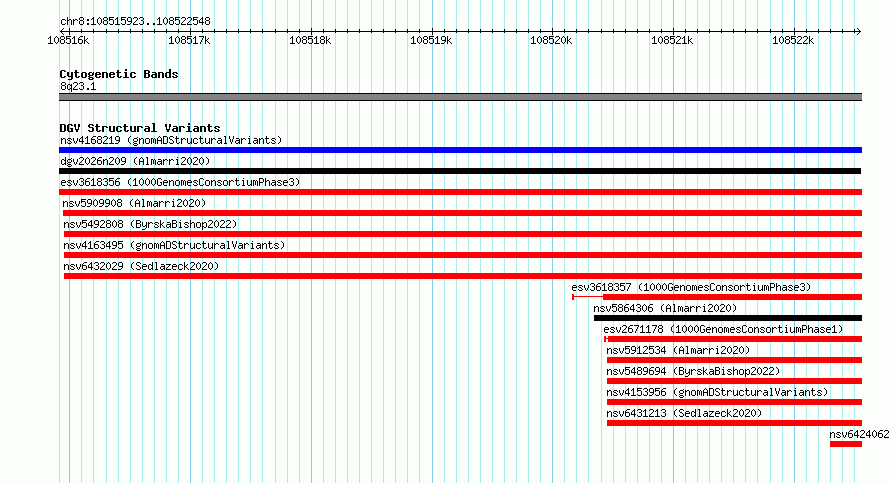
Task: Select the red nsv5489694 variant bar
Action: [734, 381]
